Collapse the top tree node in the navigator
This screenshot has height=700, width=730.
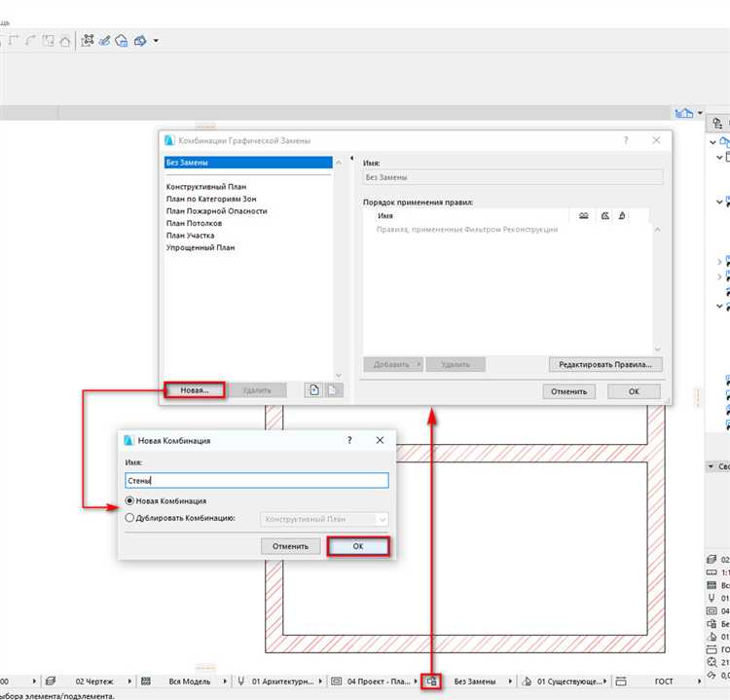click(x=712, y=142)
